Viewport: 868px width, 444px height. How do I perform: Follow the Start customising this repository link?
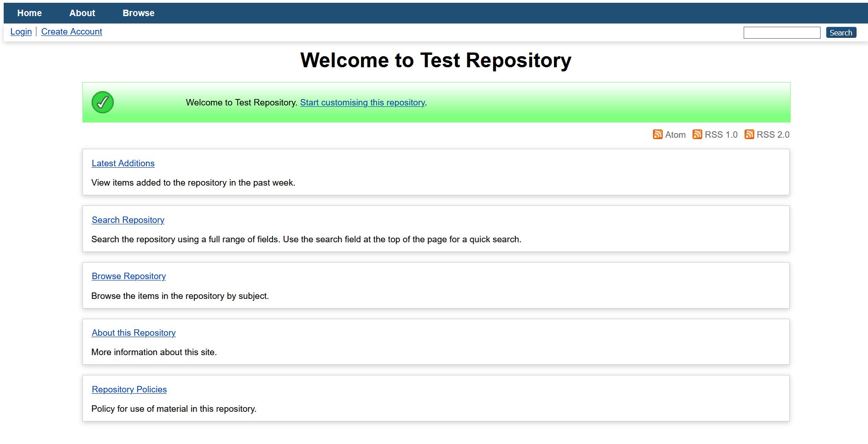[362, 102]
